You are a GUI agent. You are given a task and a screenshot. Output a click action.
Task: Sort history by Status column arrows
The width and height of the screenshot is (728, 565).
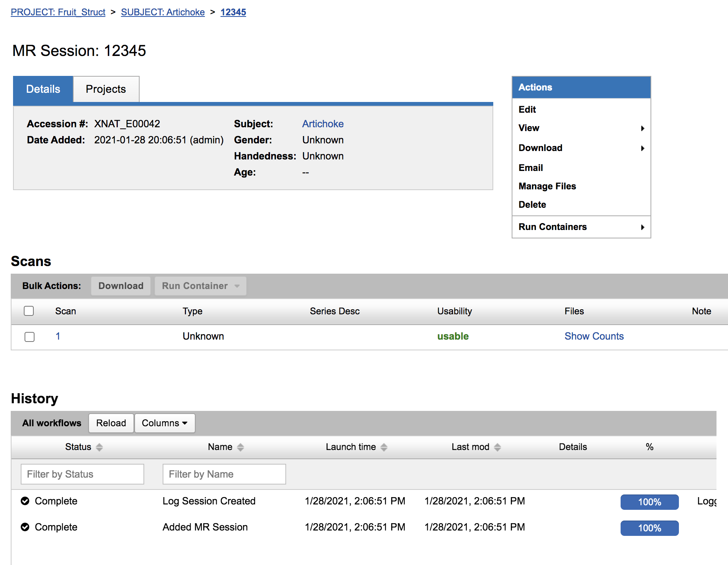[x=99, y=447]
